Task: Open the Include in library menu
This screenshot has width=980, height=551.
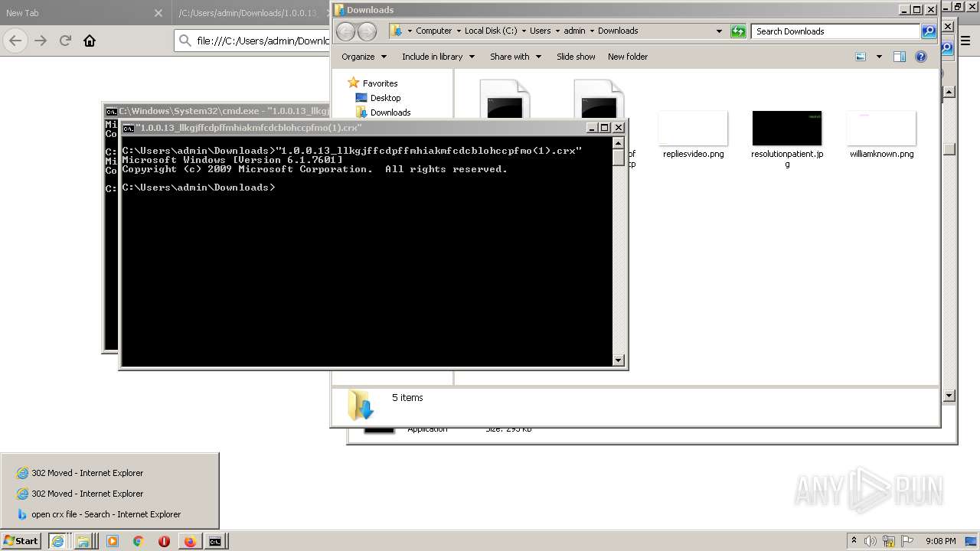Action: pyautogui.click(x=438, y=57)
